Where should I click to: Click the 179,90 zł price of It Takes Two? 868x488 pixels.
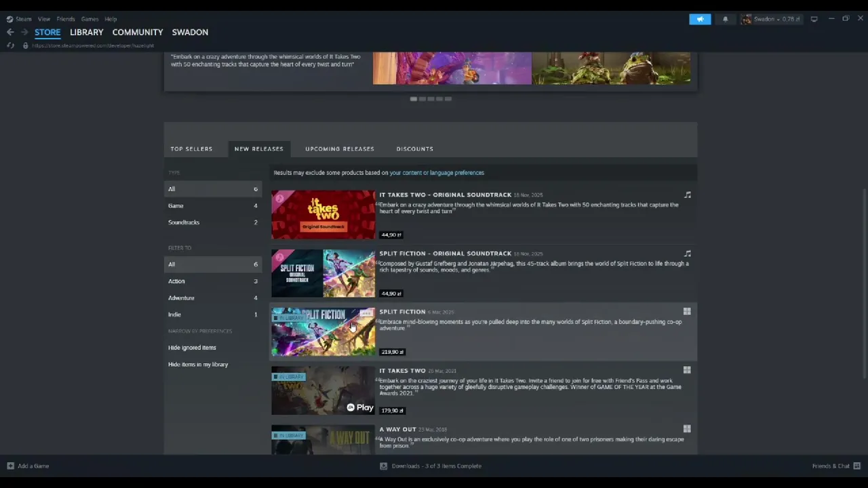pos(393,411)
